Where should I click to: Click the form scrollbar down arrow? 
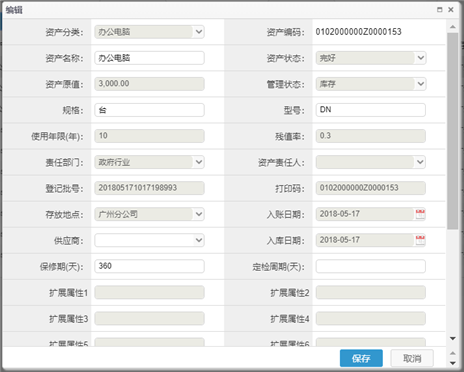click(453, 339)
